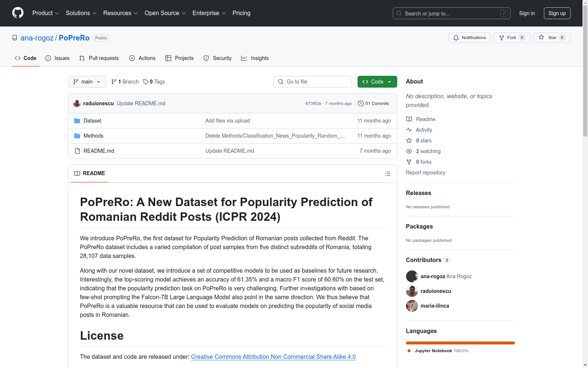Select the README tab heading
Viewport: 588px width, 368px height.
point(90,173)
